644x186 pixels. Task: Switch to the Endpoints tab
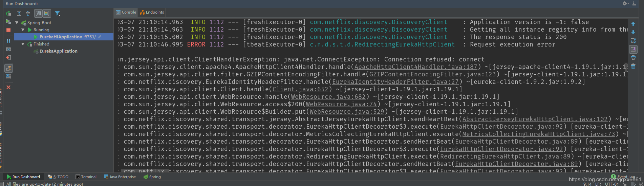coord(152,12)
